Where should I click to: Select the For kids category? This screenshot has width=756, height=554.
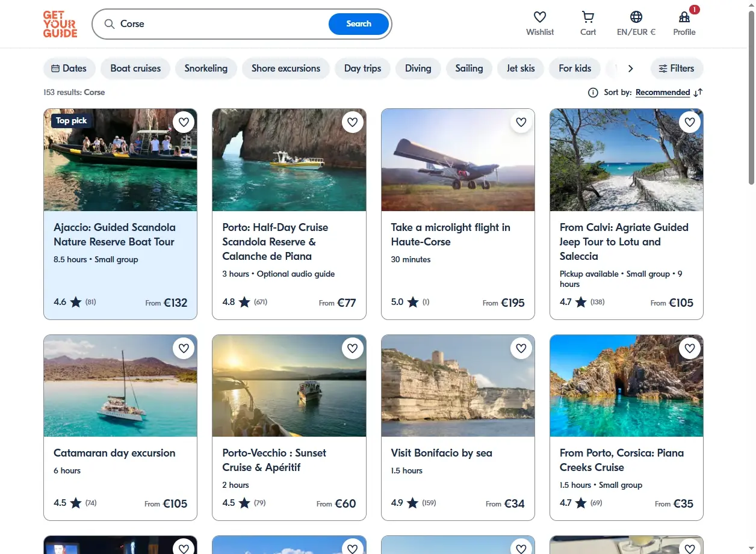tap(575, 69)
